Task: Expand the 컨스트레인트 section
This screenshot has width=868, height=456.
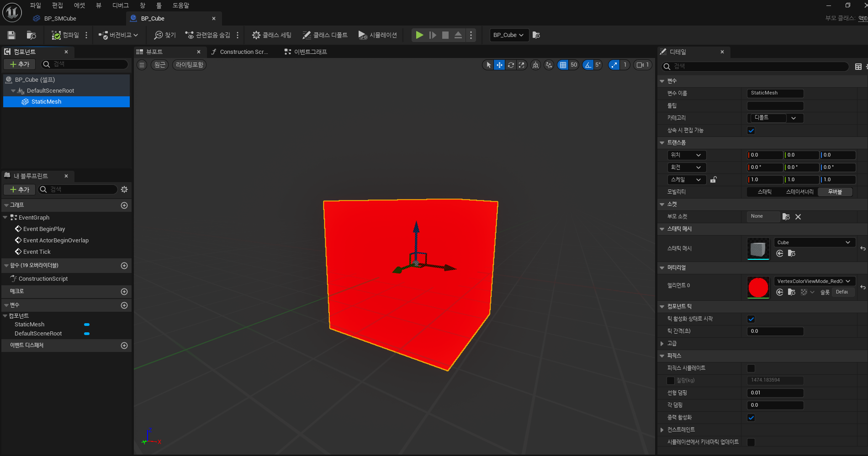Action: (662, 430)
